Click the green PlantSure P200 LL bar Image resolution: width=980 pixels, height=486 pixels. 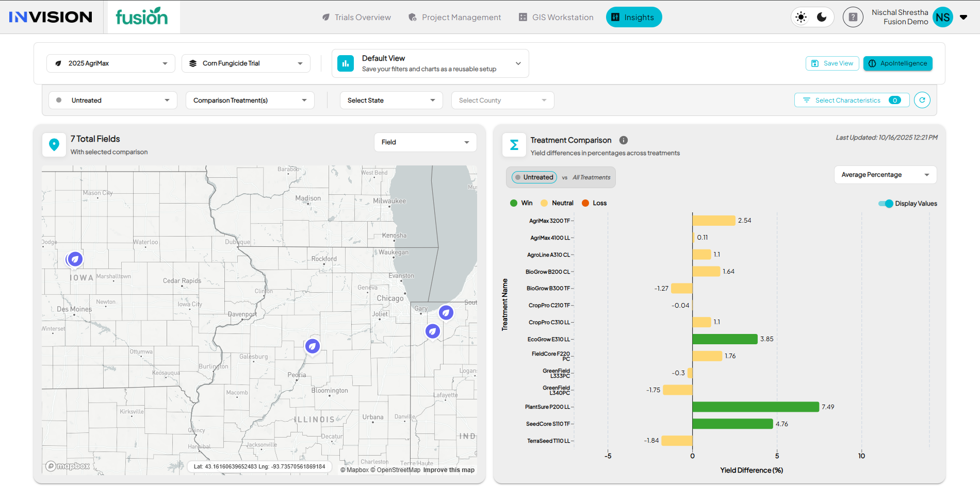pyautogui.click(x=755, y=407)
